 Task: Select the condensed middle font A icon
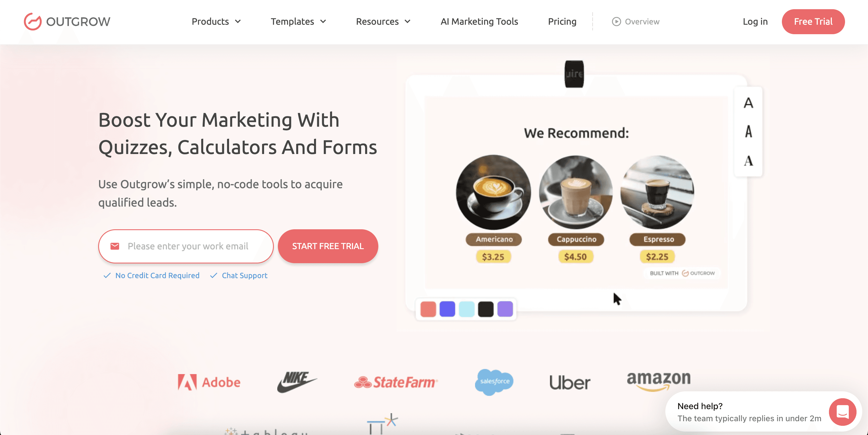tap(748, 132)
